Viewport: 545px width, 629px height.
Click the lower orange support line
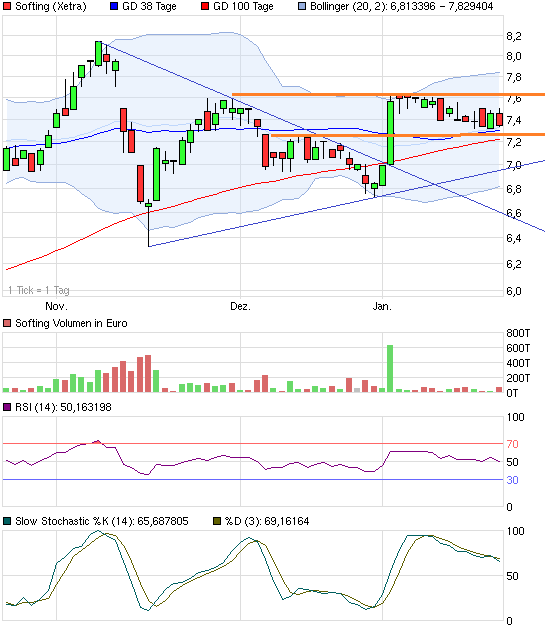pyautogui.click(x=407, y=135)
